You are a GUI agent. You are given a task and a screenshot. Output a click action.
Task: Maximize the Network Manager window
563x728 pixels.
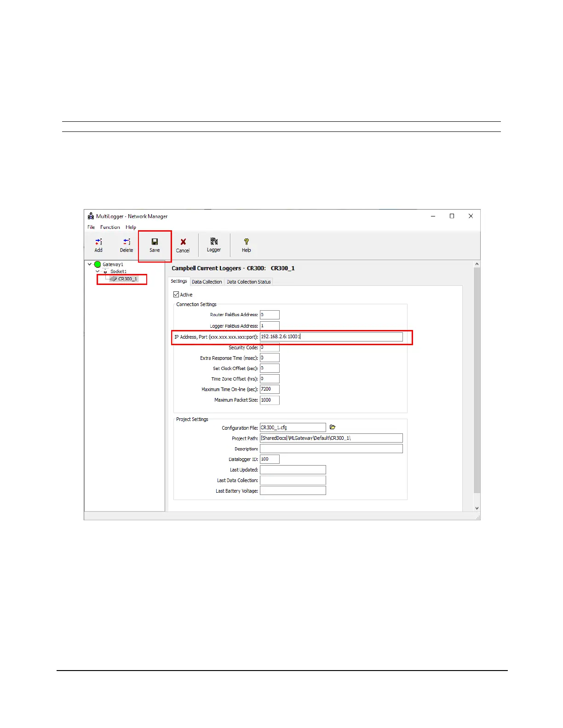[x=452, y=216]
